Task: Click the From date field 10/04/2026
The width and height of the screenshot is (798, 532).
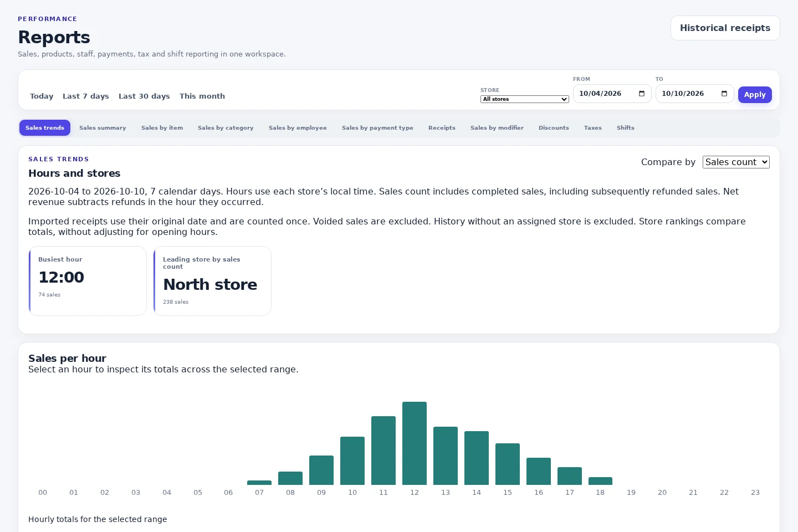Action: coord(612,94)
